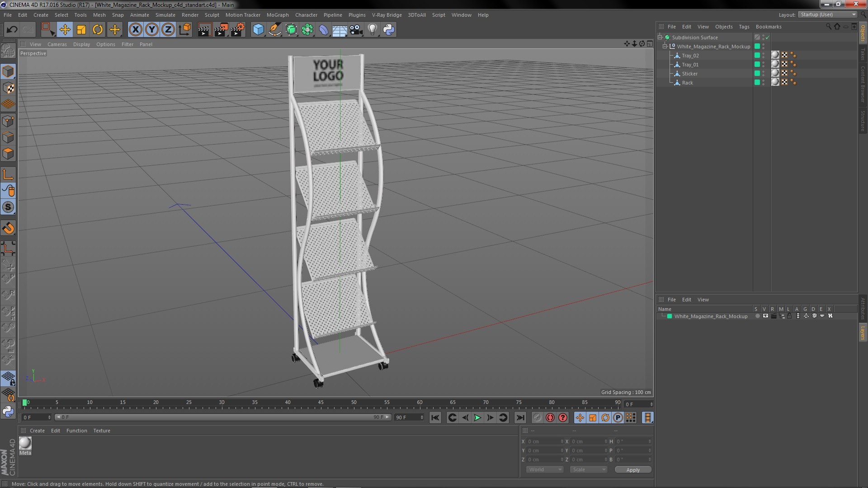The height and width of the screenshot is (488, 868).
Task: Toggle layer solo dot for White_Magazine_Rack_Mockup
Action: (x=757, y=316)
